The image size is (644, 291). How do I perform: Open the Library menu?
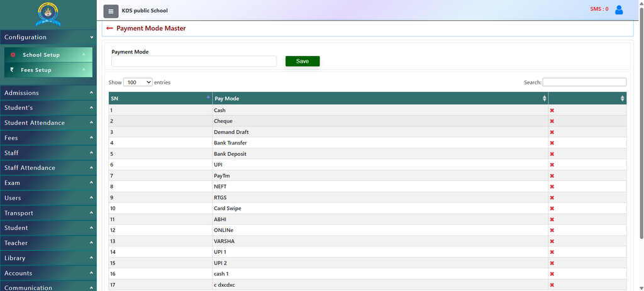click(x=48, y=258)
